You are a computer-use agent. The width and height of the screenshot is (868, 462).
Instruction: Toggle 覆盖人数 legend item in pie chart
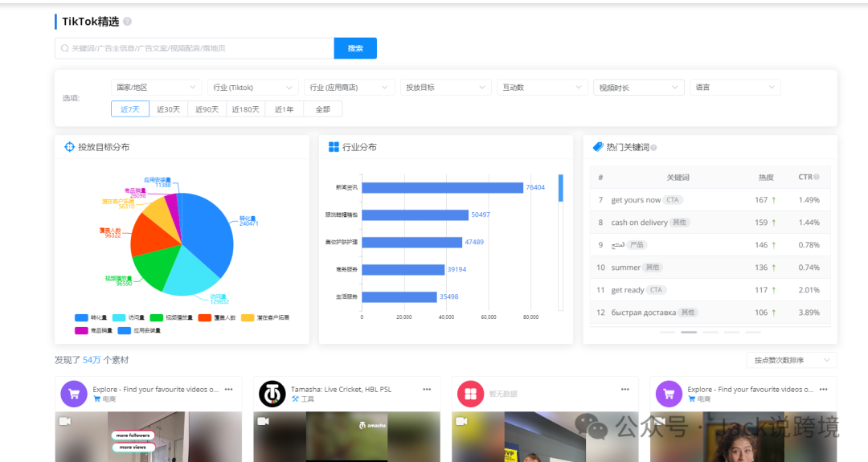(x=215, y=317)
